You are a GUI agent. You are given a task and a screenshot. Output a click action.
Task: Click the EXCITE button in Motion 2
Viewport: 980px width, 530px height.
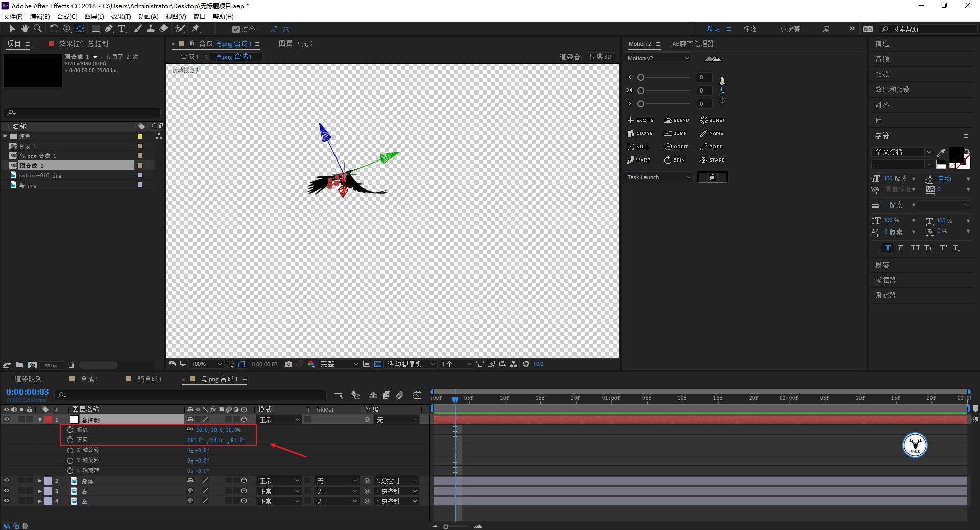(640, 120)
